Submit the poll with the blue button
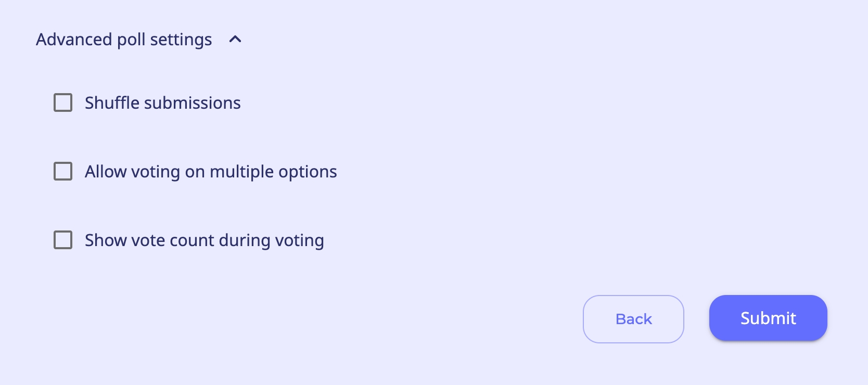868x385 pixels. pos(768,318)
